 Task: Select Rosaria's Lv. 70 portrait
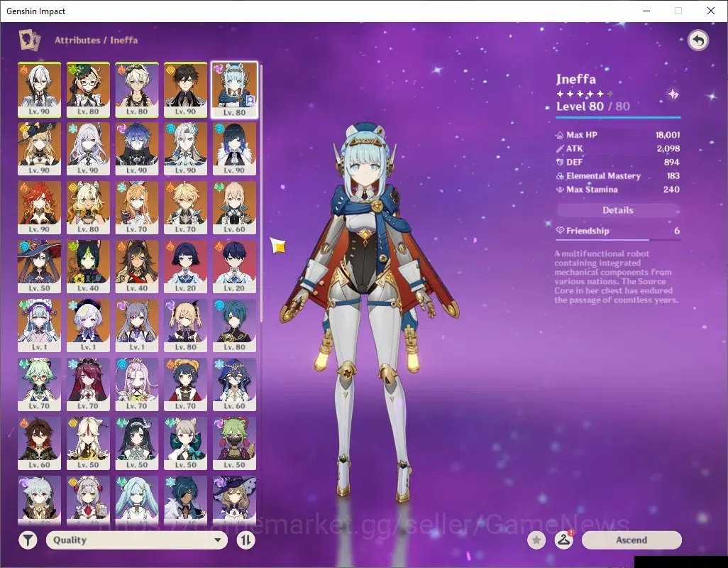[88, 385]
